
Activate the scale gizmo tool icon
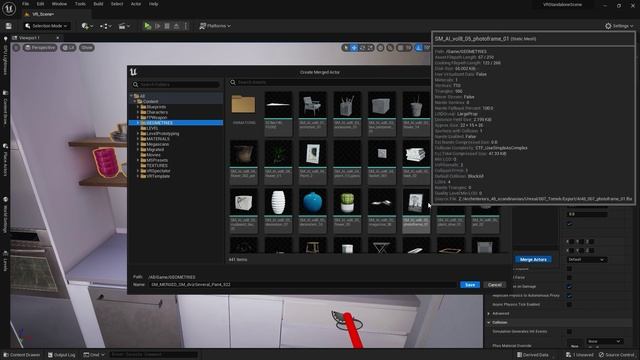click(x=370, y=48)
